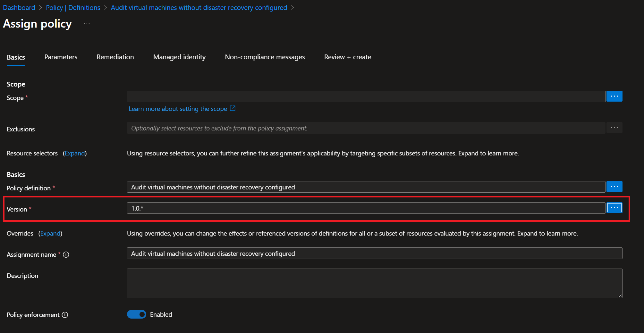Open the Exclusions resource picker ellipsis
This screenshot has width=644, height=333.
(x=614, y=128)
